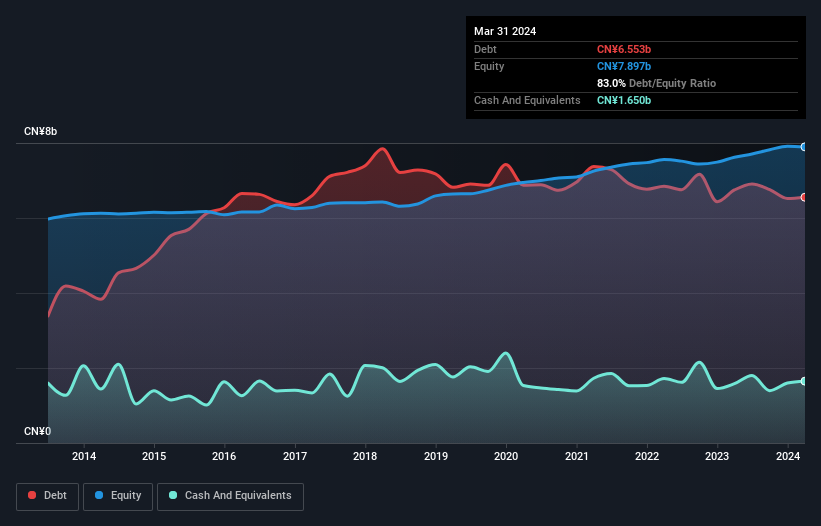Image resolution: width=821 pixels, height=526 pixels.
Task: Click the 2014 x-axis label
Action: click(x=84, y=456)
